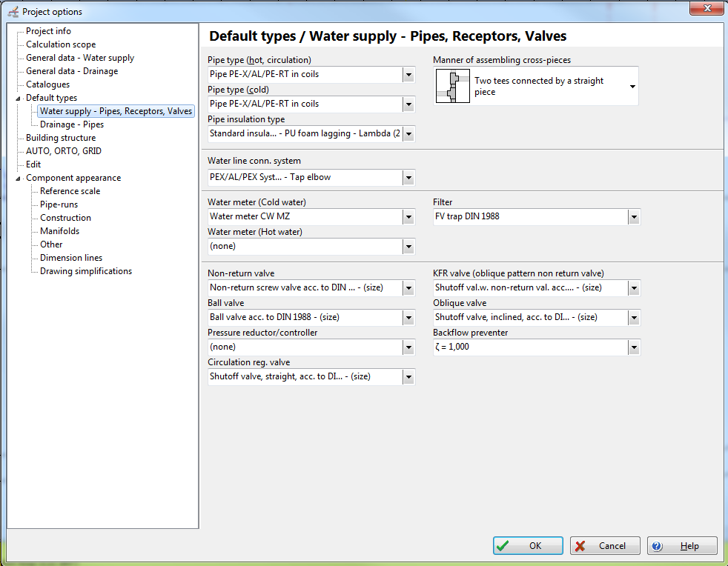
Task: Open the Filter dropdown list
Action: coord(633,217)
